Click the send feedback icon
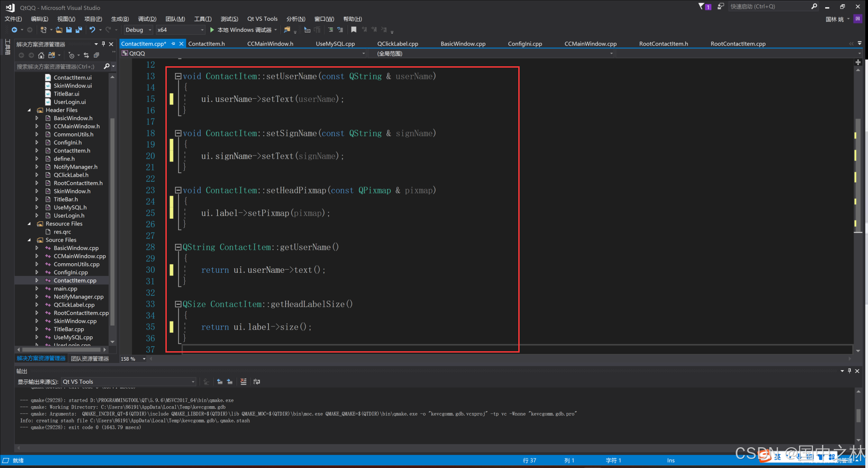 (721, 6)
